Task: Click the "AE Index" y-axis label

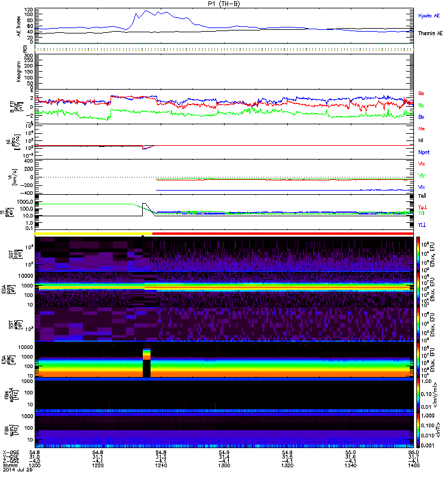Action: coord(19,26)
